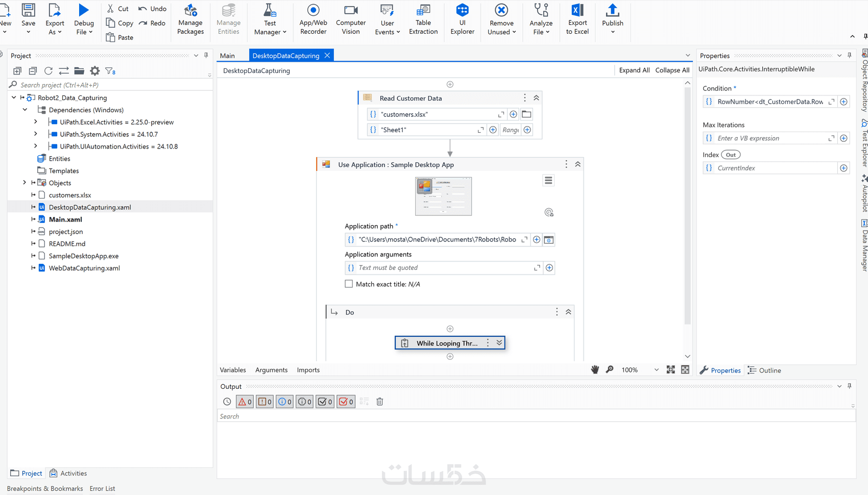Open the project file filter
This screenshot has width=868, height=495.
point(110,71)
